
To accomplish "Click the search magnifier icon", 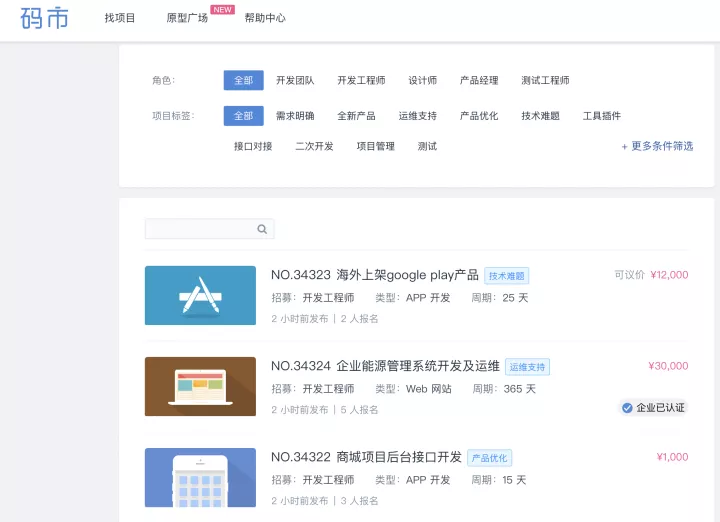I will 262,229.
